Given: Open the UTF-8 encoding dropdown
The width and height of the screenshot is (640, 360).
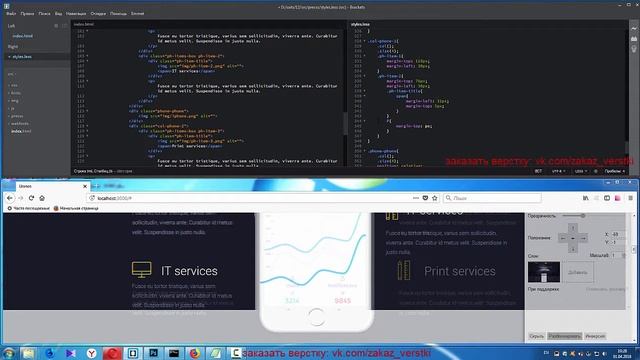Looking at the screenshot, I should click(558, 171).
